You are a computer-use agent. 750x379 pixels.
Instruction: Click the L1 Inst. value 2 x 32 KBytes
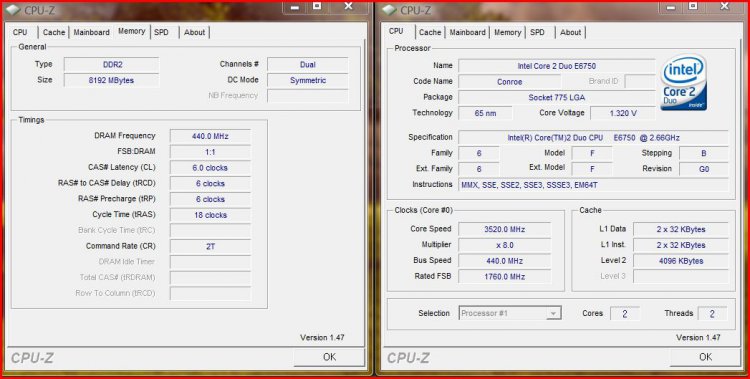pyautogui.click(x=681, y=245)
